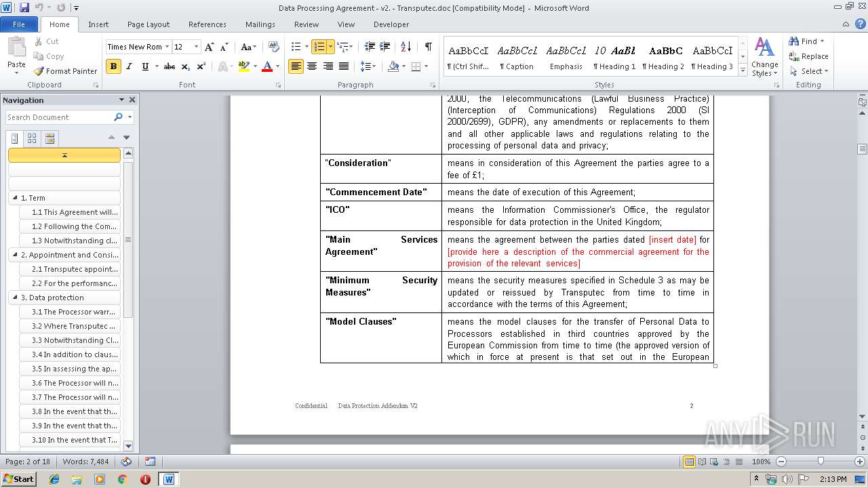The height and width of the screenshot is (488, 868).
Task: Click Start button on taskbar
Action: click(18, 479)
